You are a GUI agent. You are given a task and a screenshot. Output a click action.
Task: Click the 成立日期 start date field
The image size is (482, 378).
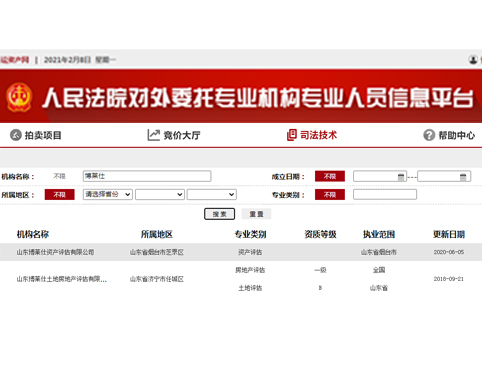(x=380, y=176)
